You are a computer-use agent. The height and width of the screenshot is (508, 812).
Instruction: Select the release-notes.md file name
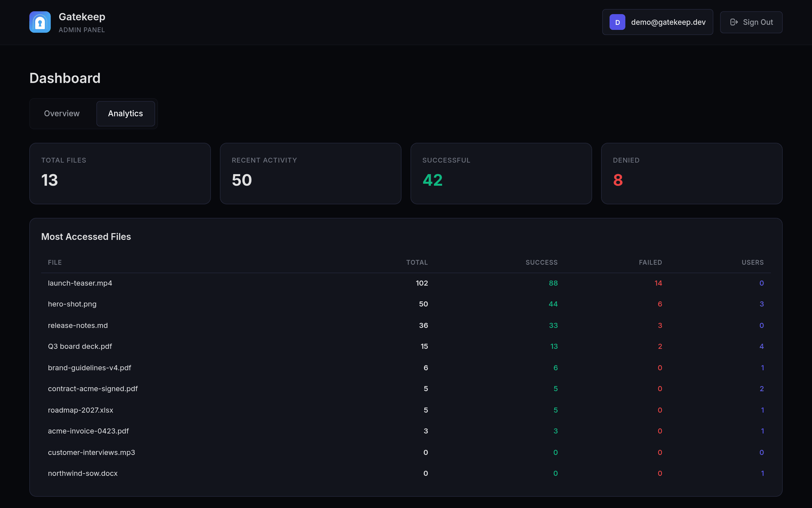point(78,326)
